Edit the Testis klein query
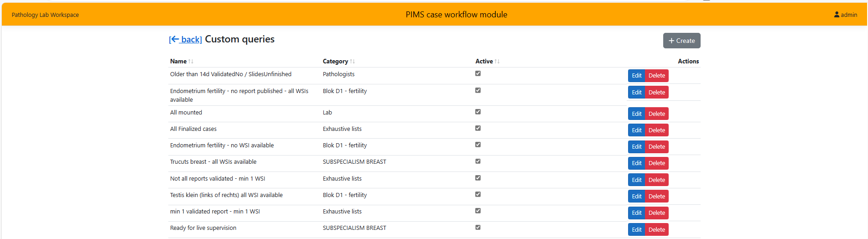 (x=636, y=197)
